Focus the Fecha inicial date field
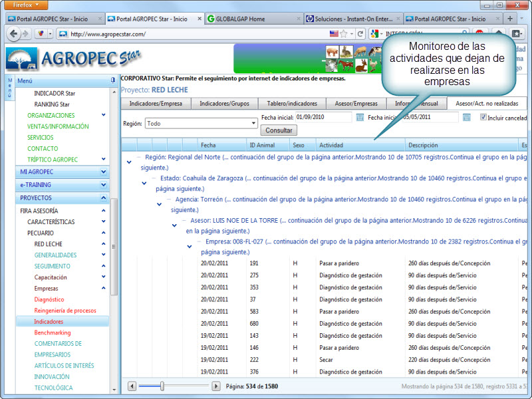 click(x=323, y=118)
